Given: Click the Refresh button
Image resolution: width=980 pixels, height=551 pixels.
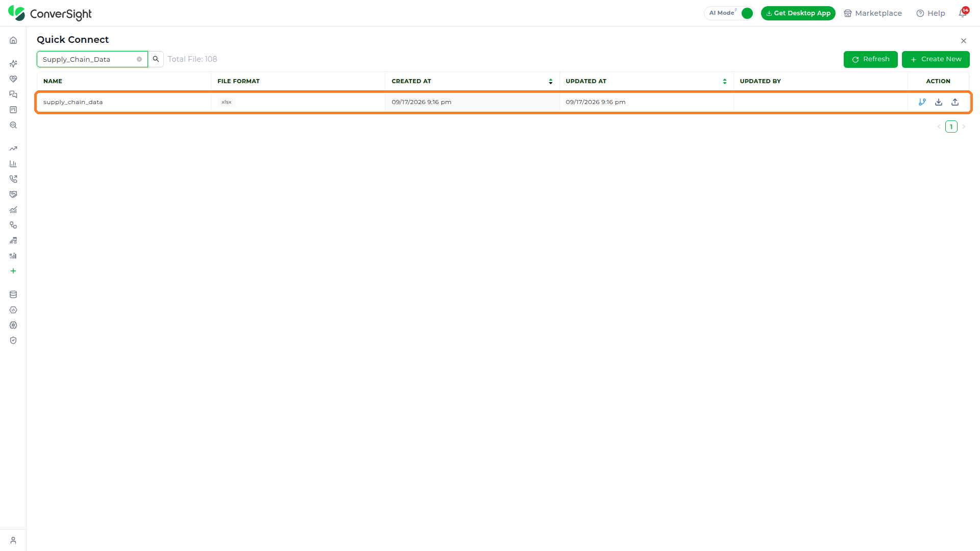Looking at the screenshot, I should pos(870,59).
